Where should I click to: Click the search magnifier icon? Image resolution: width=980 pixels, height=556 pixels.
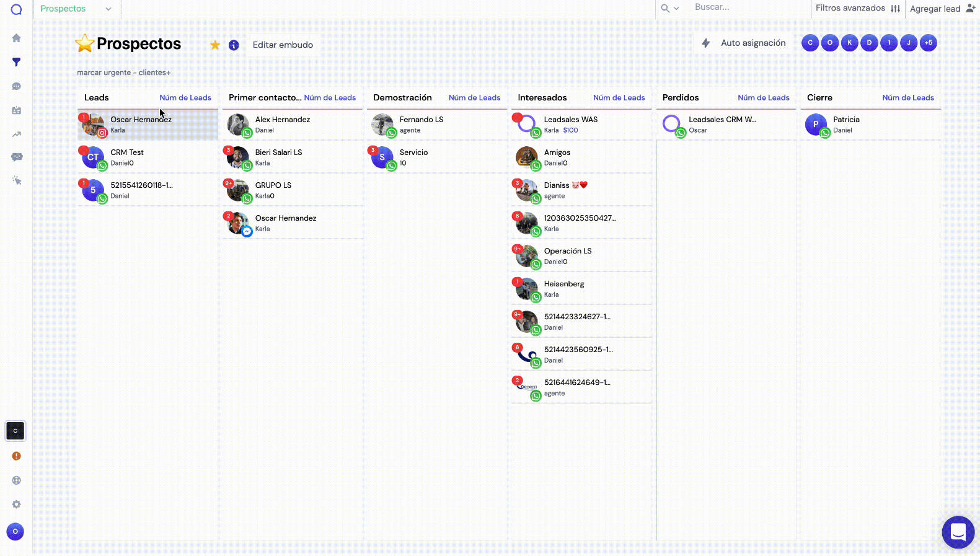pos(665,8)
